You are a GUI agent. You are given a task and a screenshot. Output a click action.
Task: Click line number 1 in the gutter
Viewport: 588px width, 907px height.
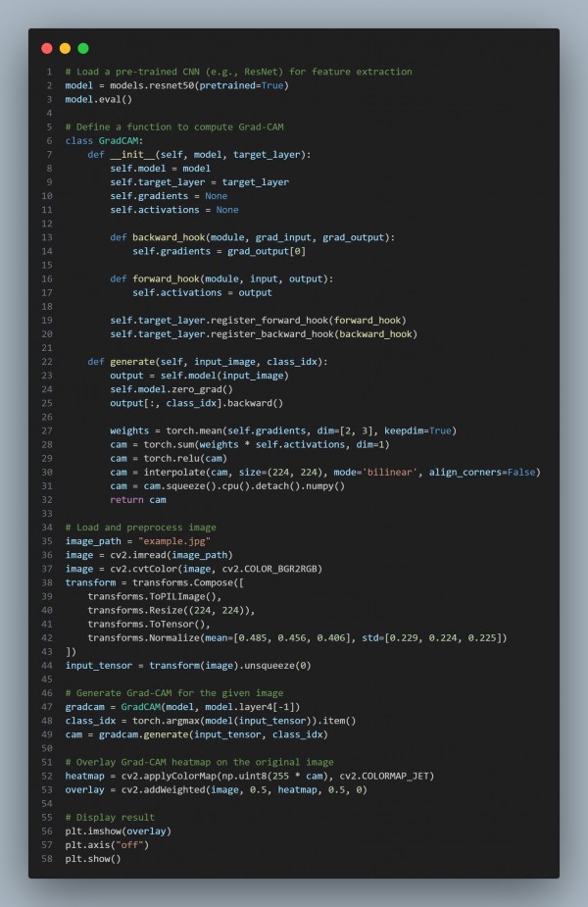[x=49, y=72]
